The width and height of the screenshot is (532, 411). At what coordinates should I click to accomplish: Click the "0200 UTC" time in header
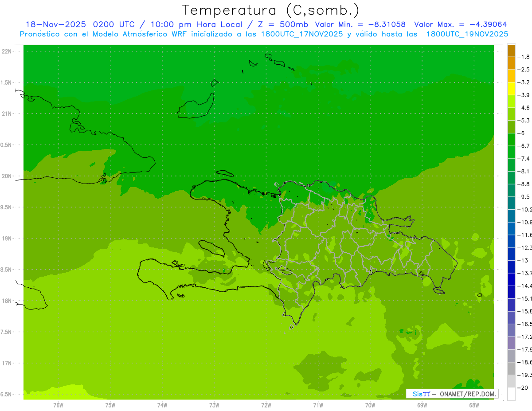click(113, 24)
